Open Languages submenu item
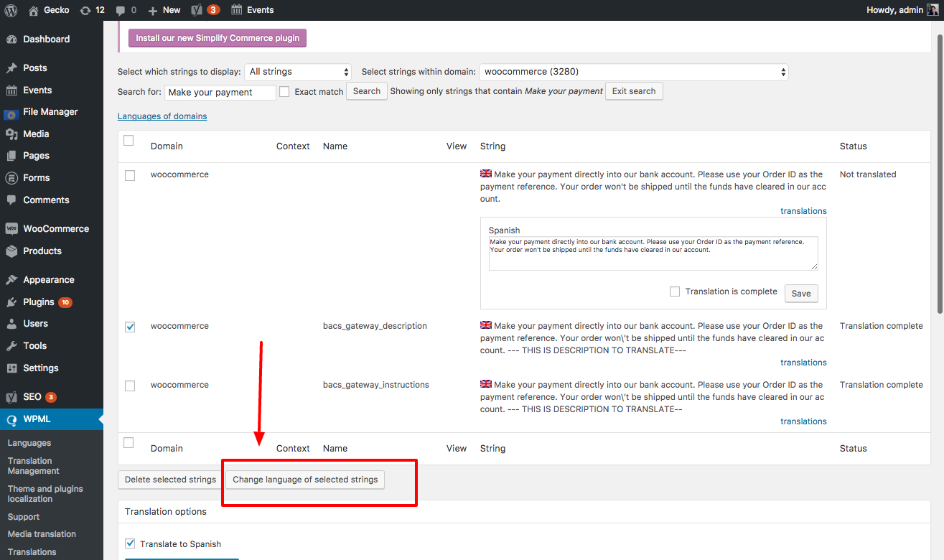The height and width of the screenshot is (560, 944). point(29,443)
